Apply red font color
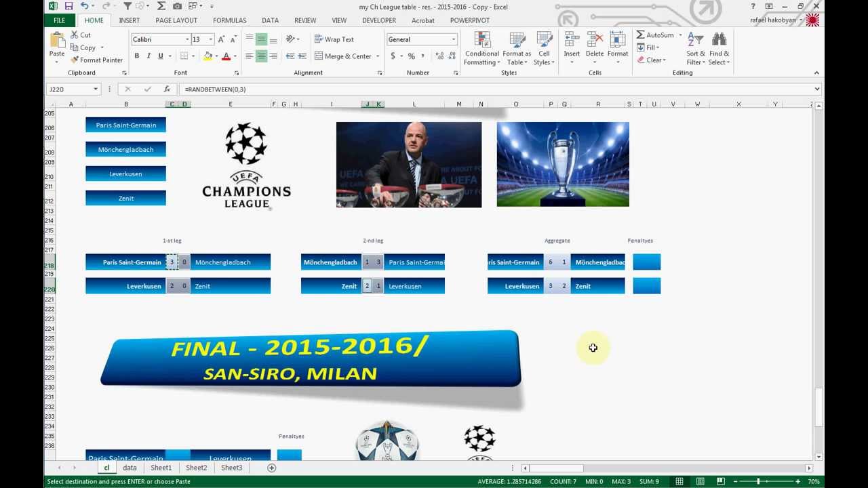Image resolution: width=868 pixels, height=488 pixels. click(226, 56)
